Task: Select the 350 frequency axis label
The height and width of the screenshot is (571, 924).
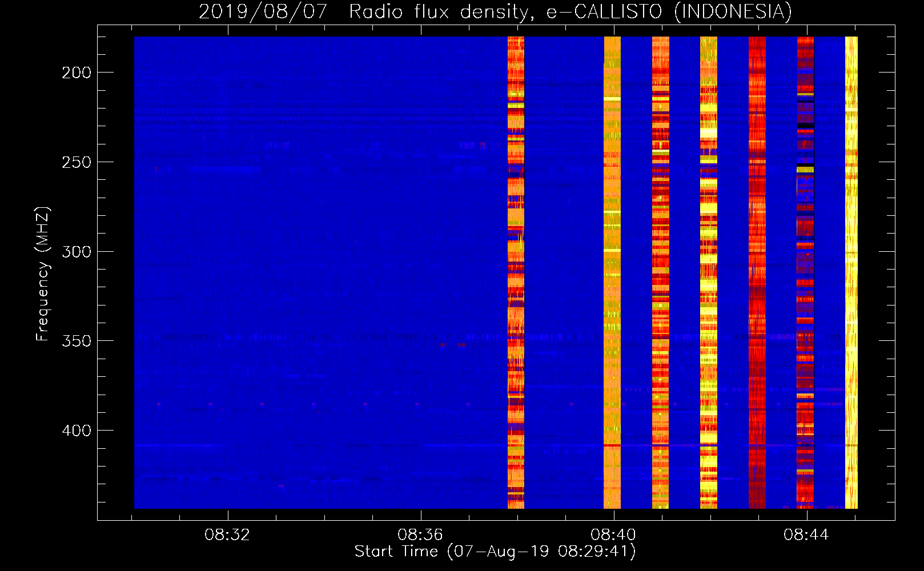Action: click(77, 341)
